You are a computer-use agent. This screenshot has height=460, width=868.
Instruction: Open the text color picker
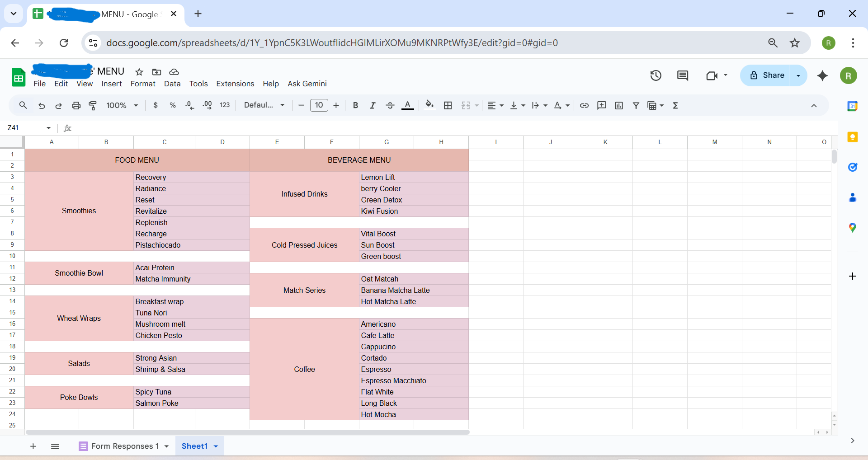point(408,105)
